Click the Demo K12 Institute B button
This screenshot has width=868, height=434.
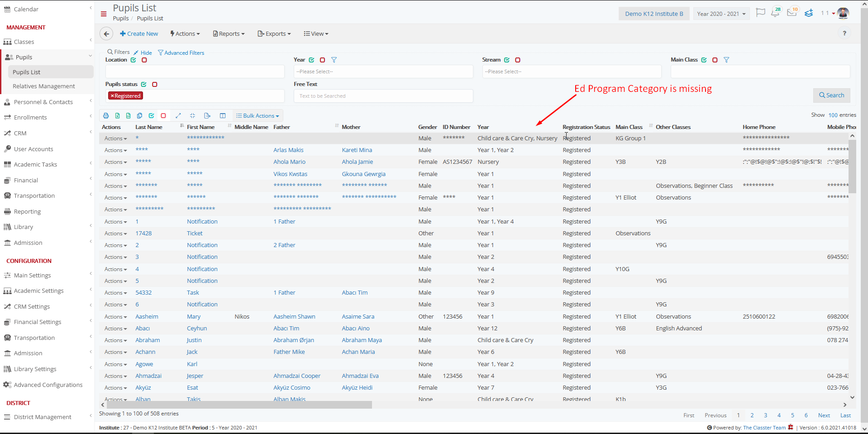point(654,14)
